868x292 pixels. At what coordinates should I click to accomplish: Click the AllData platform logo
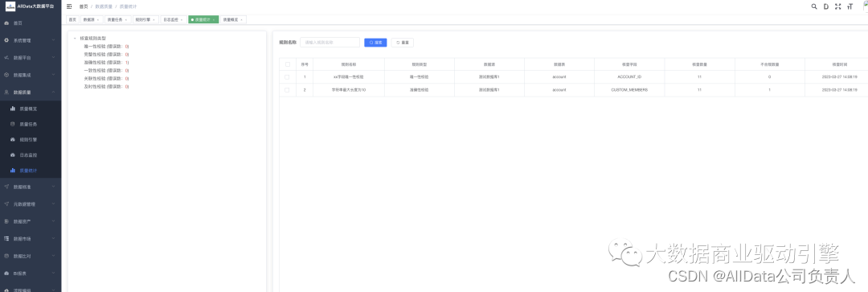10,6
